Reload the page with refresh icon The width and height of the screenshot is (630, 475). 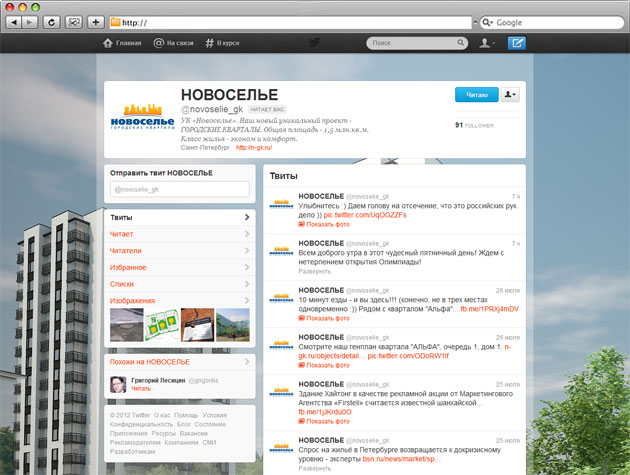51,22
